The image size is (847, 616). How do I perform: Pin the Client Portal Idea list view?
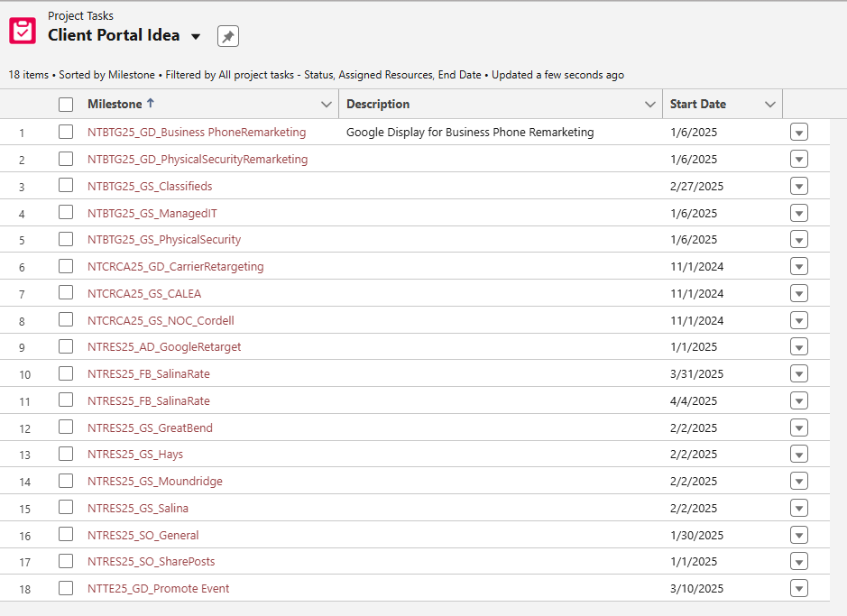click(228, 36)
